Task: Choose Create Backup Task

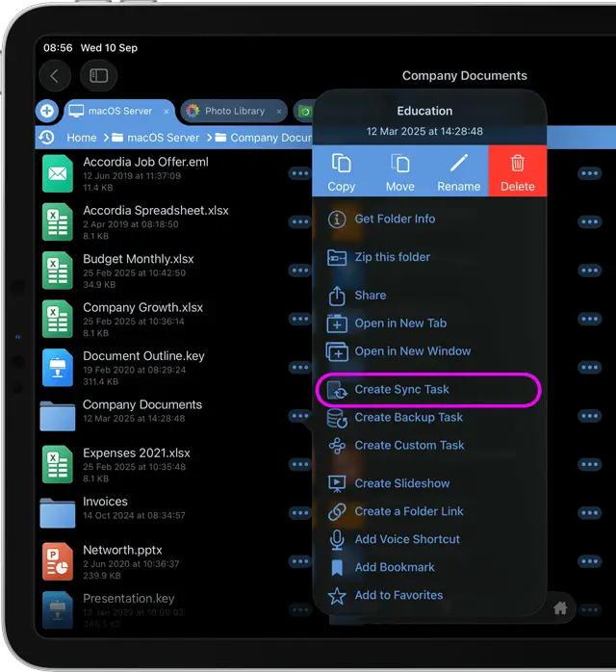Action: click(x=408, y=417)
